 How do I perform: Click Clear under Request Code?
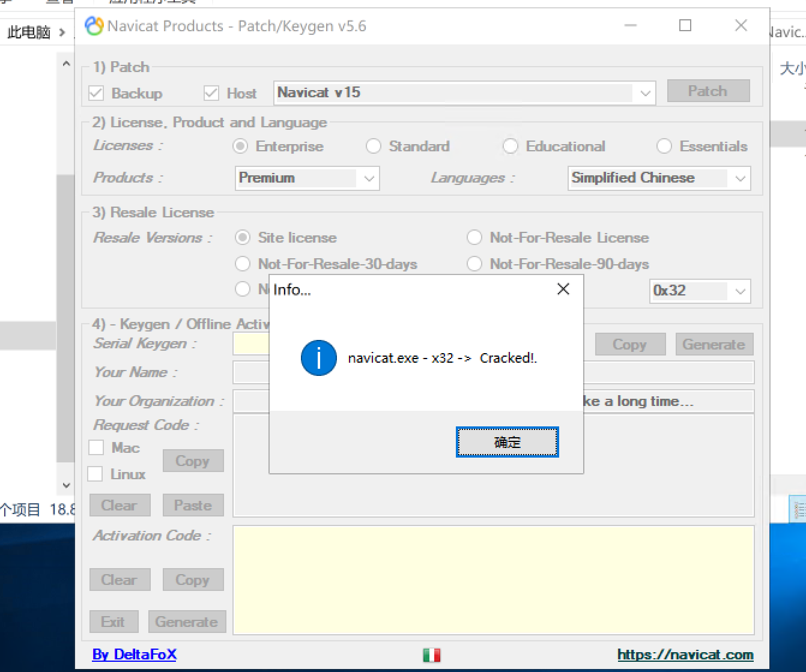point(120,505)
